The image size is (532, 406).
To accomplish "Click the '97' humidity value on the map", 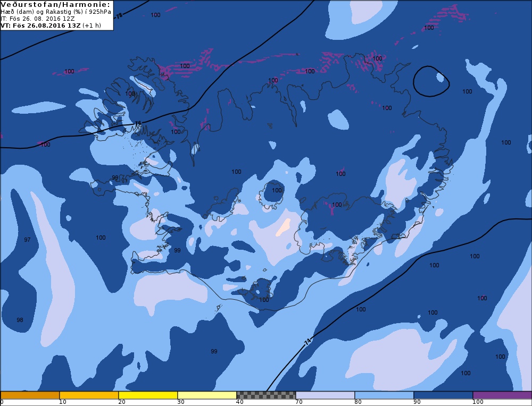I will pyautogui.click(x=27, y=240).
